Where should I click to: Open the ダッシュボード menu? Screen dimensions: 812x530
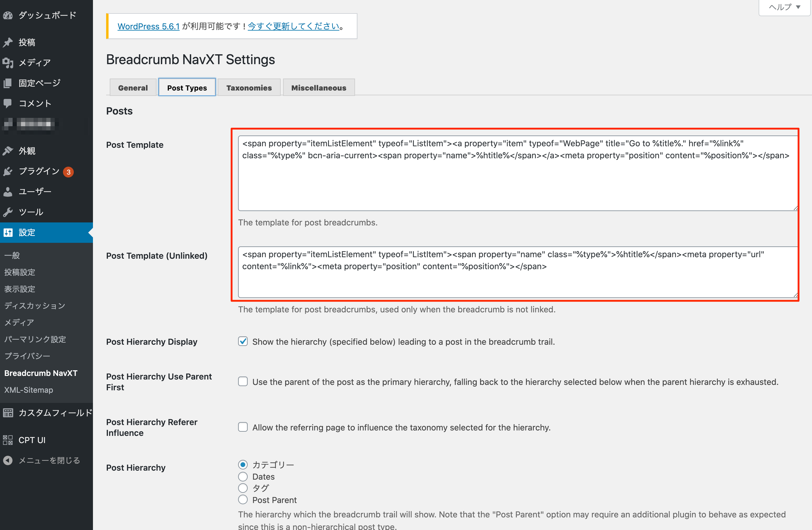coord(46,15)
